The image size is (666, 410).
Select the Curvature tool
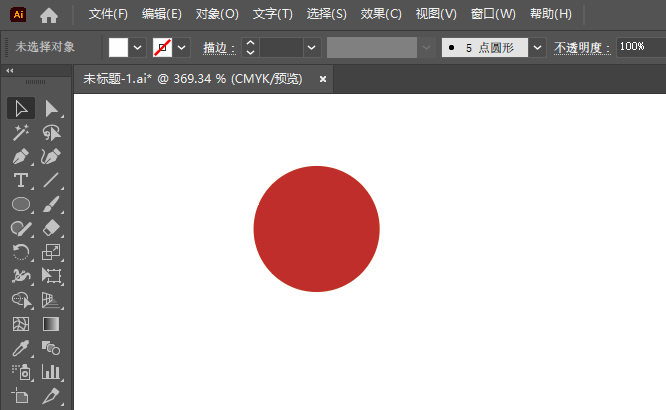pos(52,157)
